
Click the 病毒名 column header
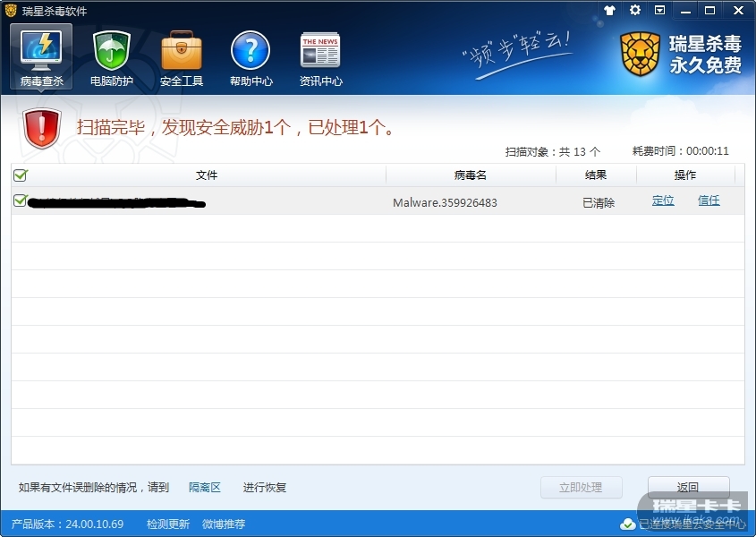tap(471, 175)
